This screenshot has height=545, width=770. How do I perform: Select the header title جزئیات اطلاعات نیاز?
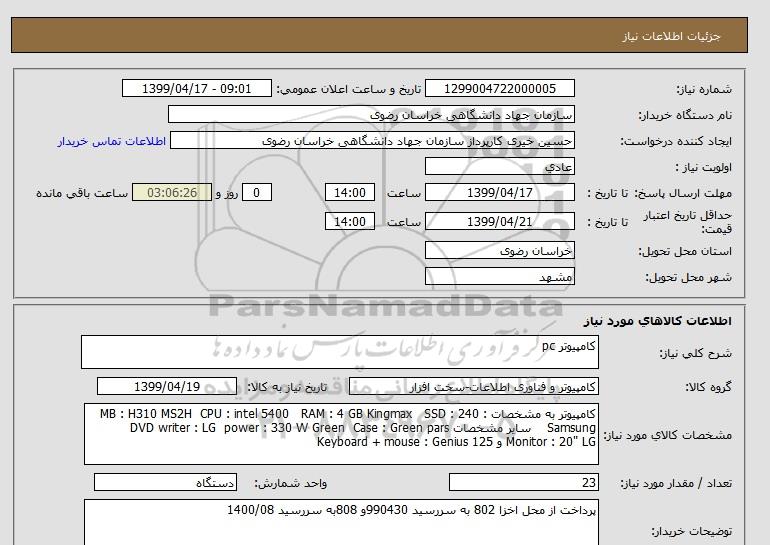pyautogui.click(x=671, y=36)
